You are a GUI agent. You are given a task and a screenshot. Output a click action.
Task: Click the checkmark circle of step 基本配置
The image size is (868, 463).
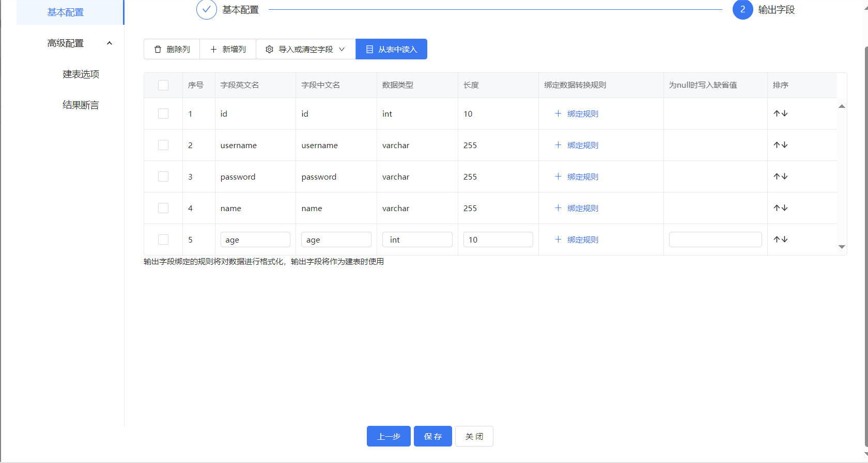point(207,9)
